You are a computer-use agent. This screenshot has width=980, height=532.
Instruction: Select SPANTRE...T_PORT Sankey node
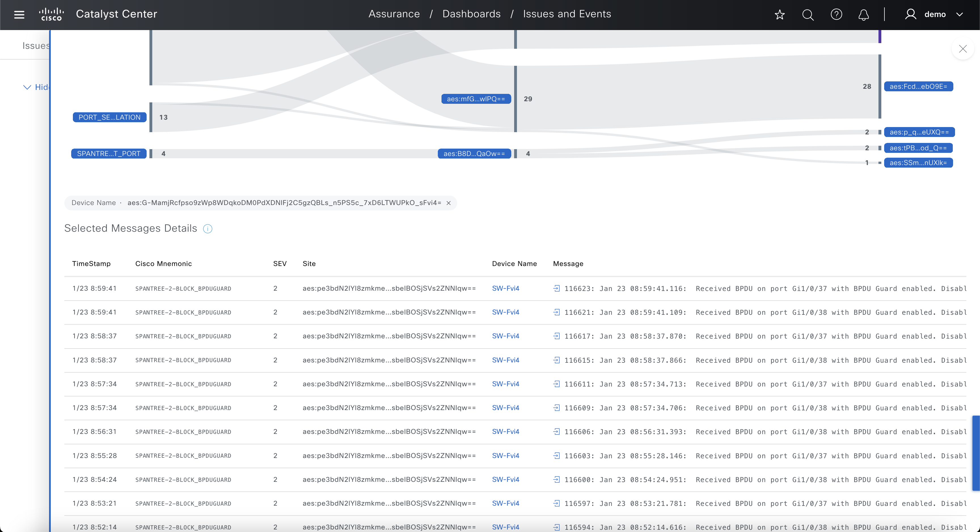tap(109, 154)
